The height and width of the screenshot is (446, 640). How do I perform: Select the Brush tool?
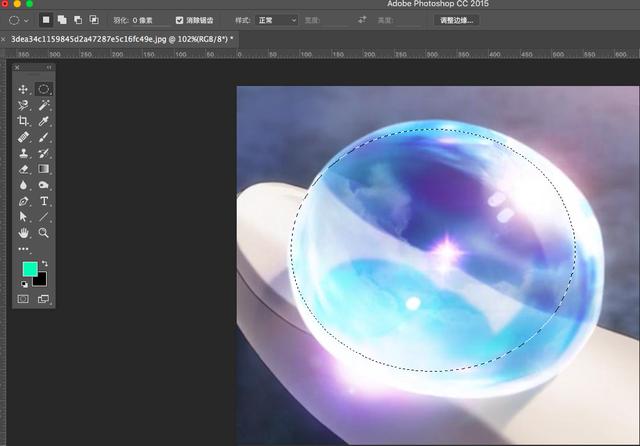pos(43,137)
